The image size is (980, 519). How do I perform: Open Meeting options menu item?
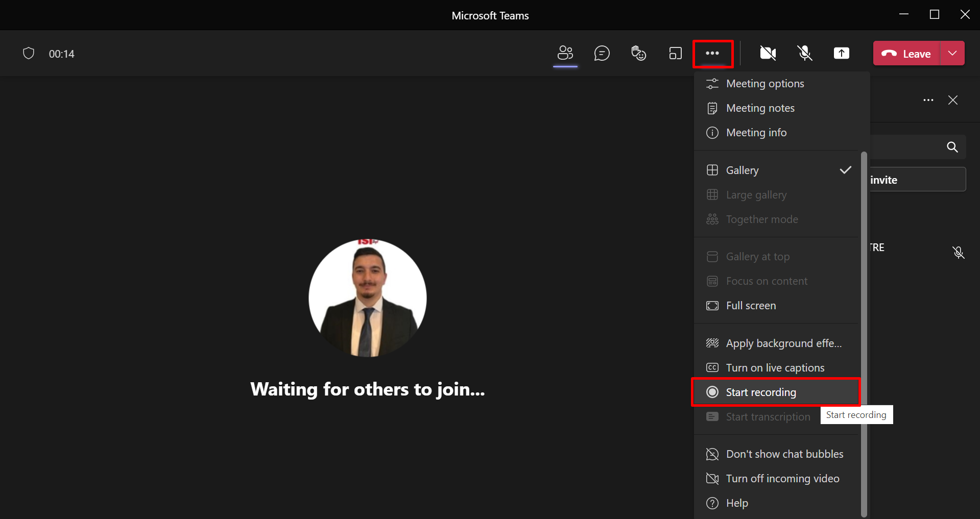[x=764, y=84]
